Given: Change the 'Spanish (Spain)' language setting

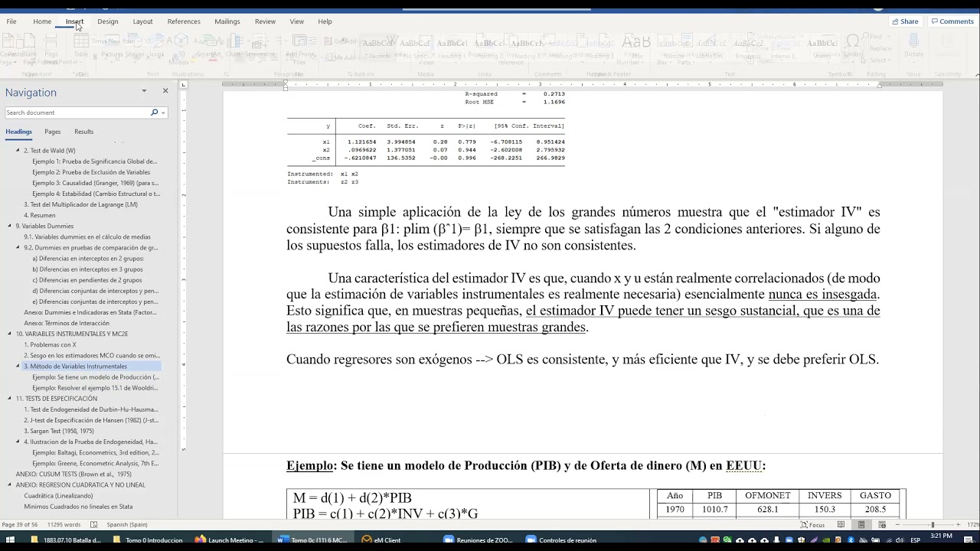Looking at the screenshot, I should click(127, 524).
